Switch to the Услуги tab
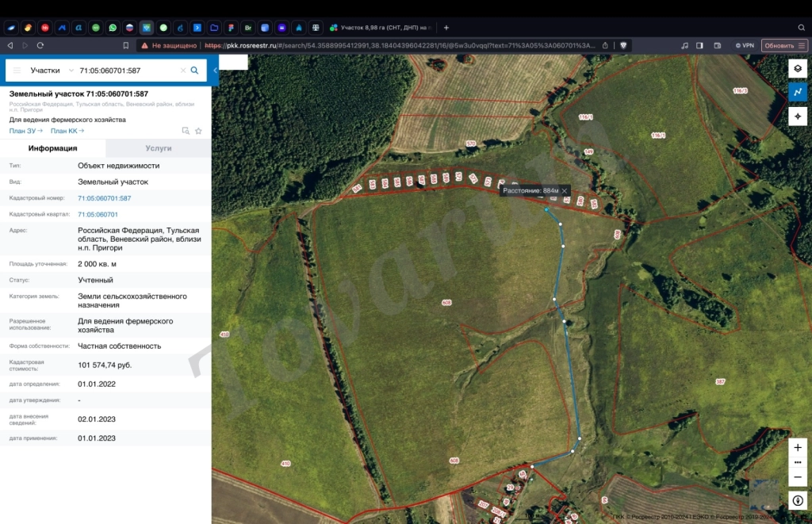Viewport: 812px width, 524px height. [x=159, y=148]
